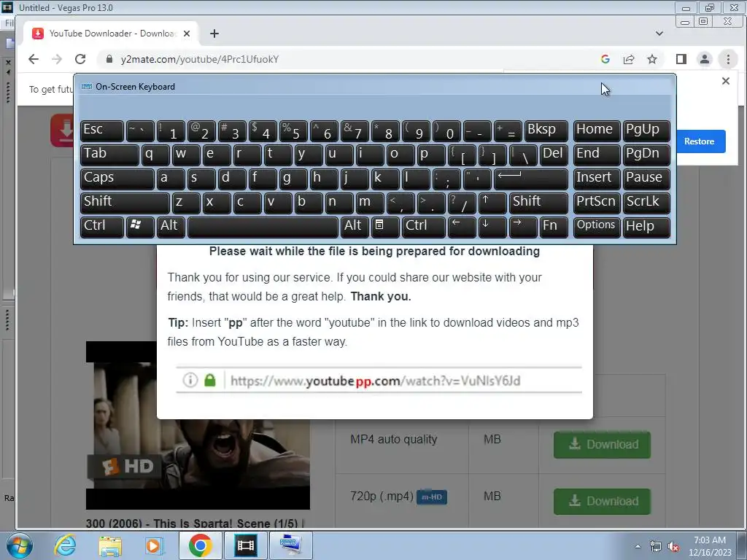Viewport: 747px width, 560px height.
Task: Click the Restore button
Action: 699,141
